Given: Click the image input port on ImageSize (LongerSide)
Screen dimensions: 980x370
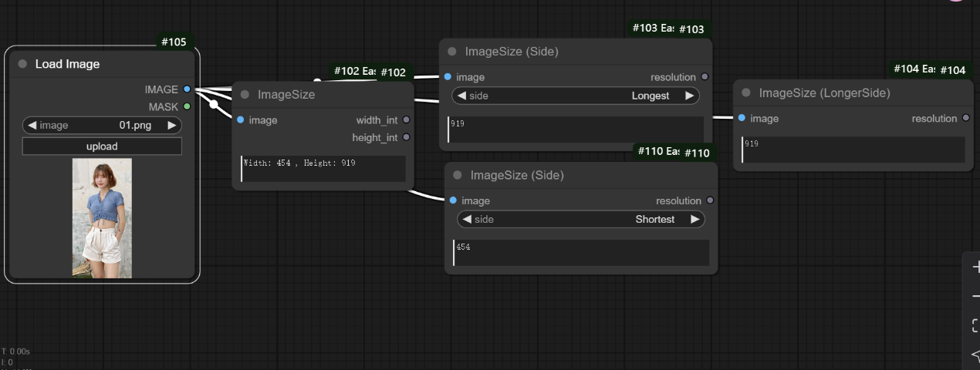Looking at the screenshot, I should [x=742, y=119].
